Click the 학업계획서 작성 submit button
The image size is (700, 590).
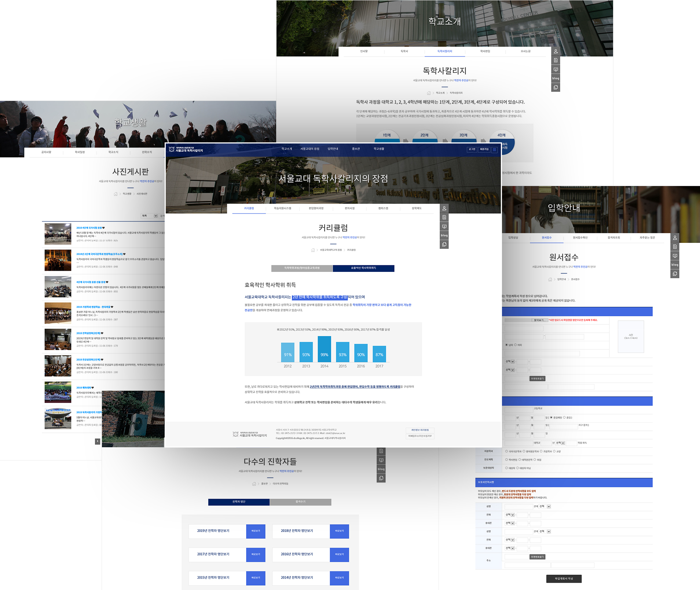564,579
